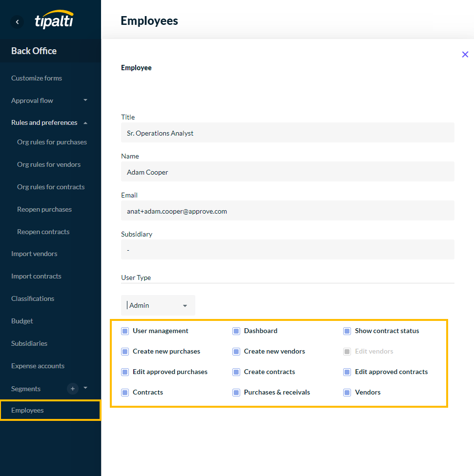Click the Employees page heading

click(149, 21)
